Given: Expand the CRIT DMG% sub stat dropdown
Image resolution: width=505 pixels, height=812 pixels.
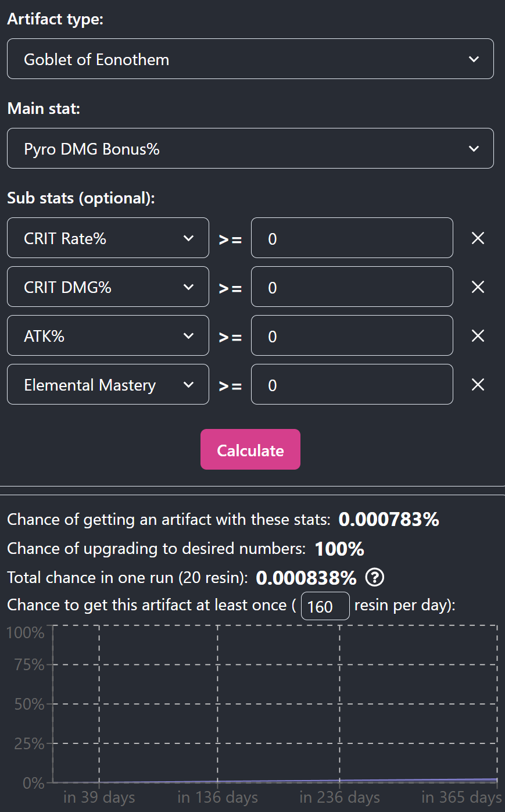Looking at the screenshot, I should tap(108, 287).
